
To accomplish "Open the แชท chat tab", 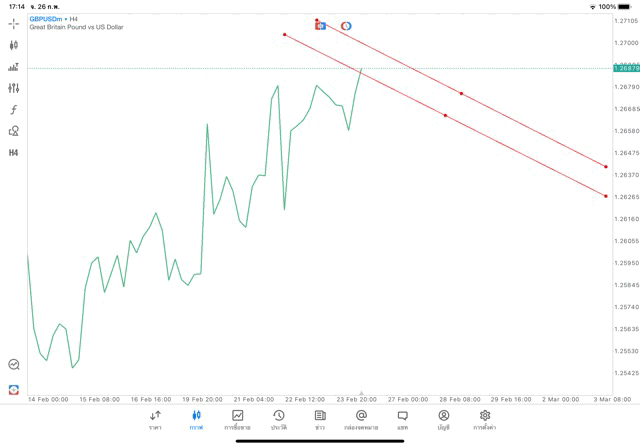I will coord(402,419).
